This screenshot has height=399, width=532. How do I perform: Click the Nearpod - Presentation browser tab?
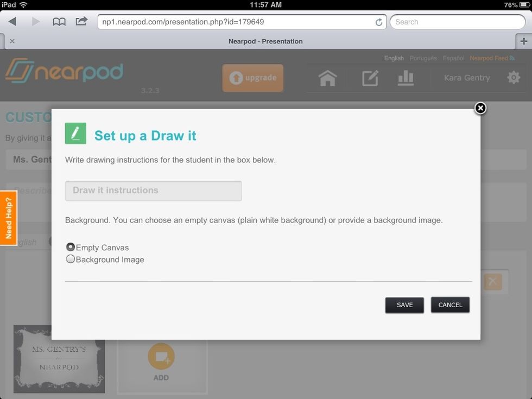[266, 41]
